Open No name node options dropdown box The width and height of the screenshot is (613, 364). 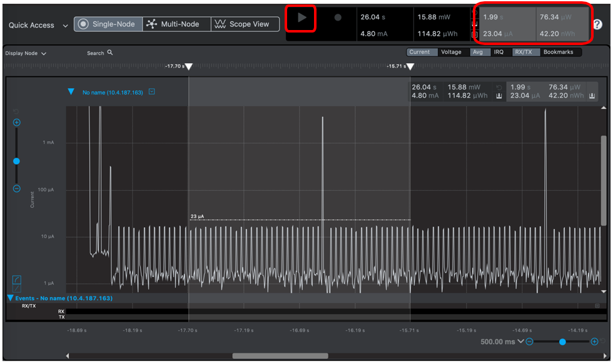click(151, 91)
